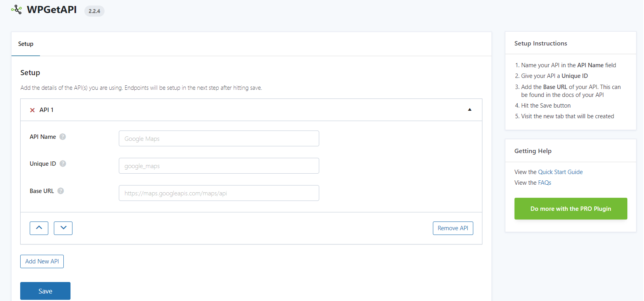Save the API settings

[x=45, y=291]
